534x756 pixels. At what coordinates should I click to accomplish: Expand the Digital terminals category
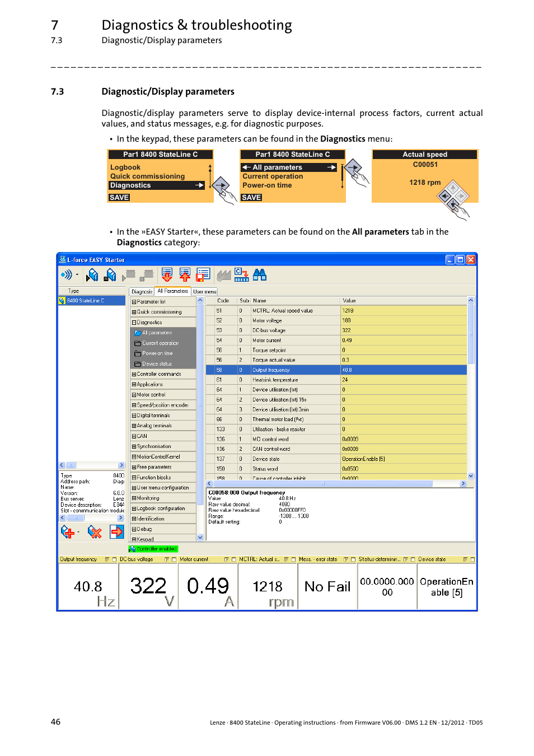pyautogui.click(x=134, y=416)
